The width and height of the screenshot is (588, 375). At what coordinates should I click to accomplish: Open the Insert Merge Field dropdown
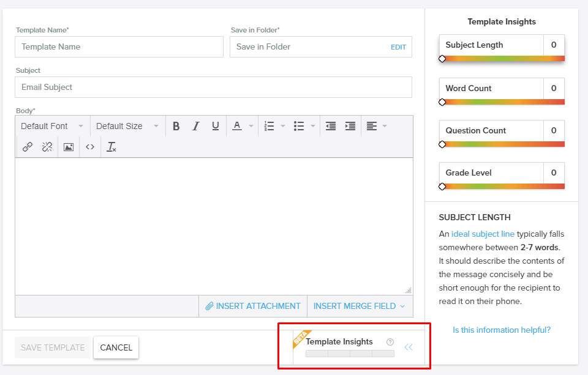pyautogui.click(x=359, y=306)
